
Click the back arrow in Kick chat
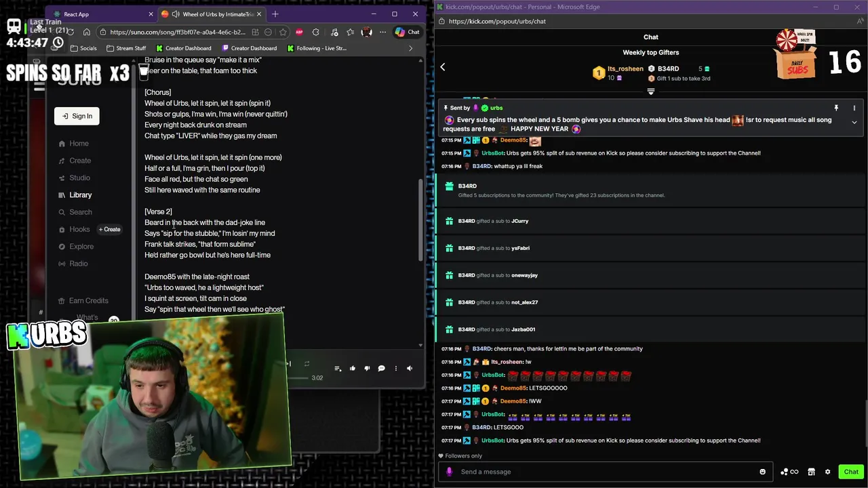coord(443,66)
